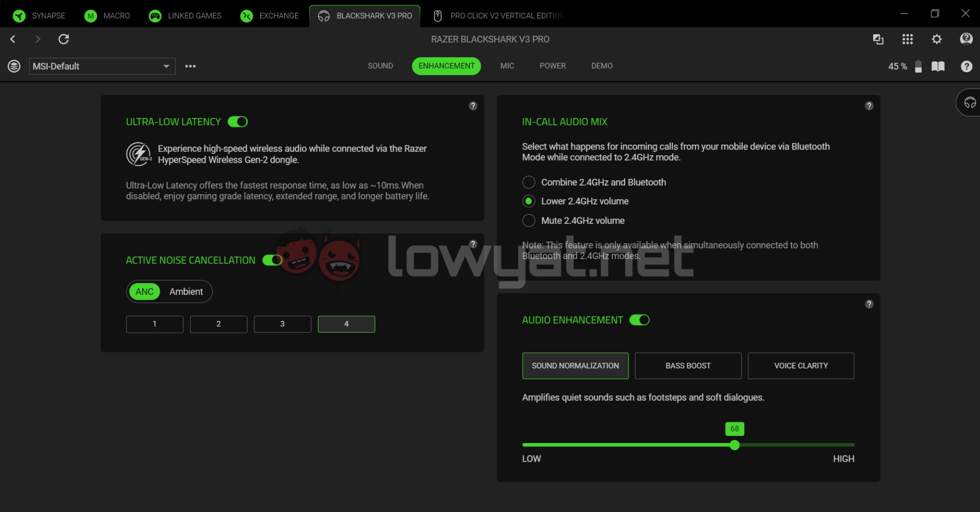Screen dimensions: 980x512
Task: Open the Sound settings tab
Action: [380, 66]
